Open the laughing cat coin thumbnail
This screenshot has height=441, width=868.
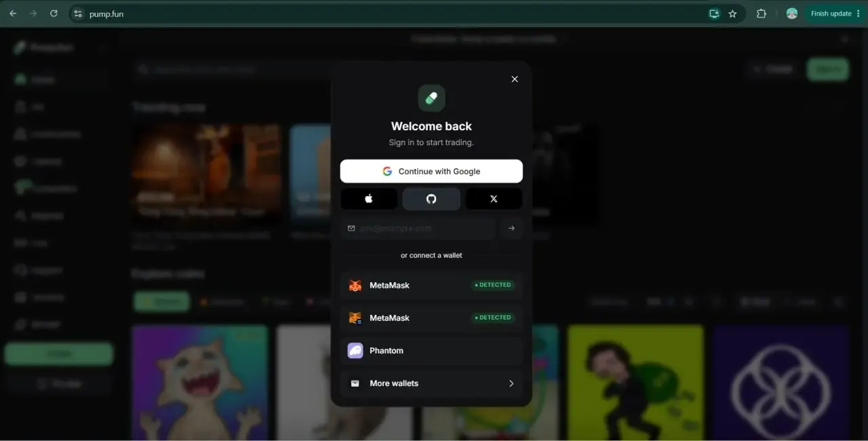pyautogui.click(x=200, y=383)
